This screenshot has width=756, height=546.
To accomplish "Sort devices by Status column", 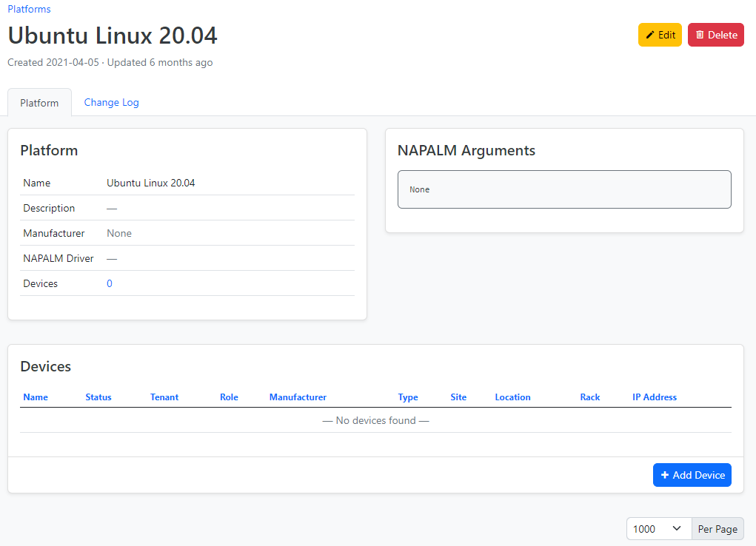I will [98, 397].
